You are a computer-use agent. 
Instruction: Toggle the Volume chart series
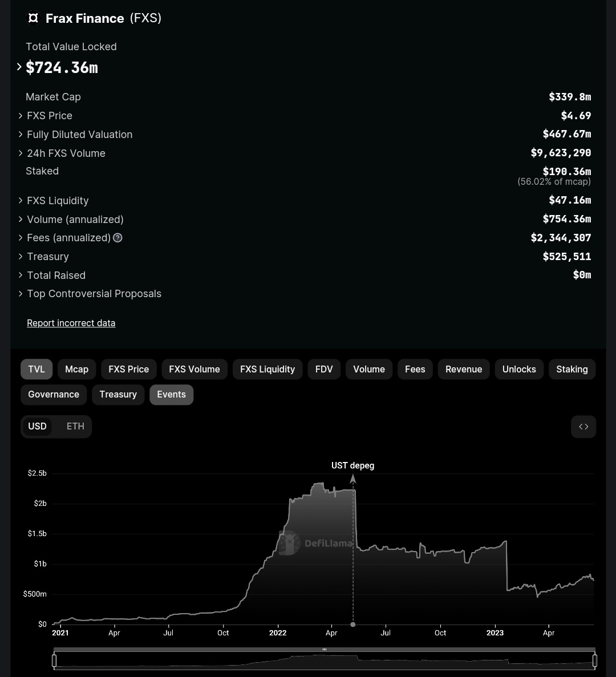(368, 369)
